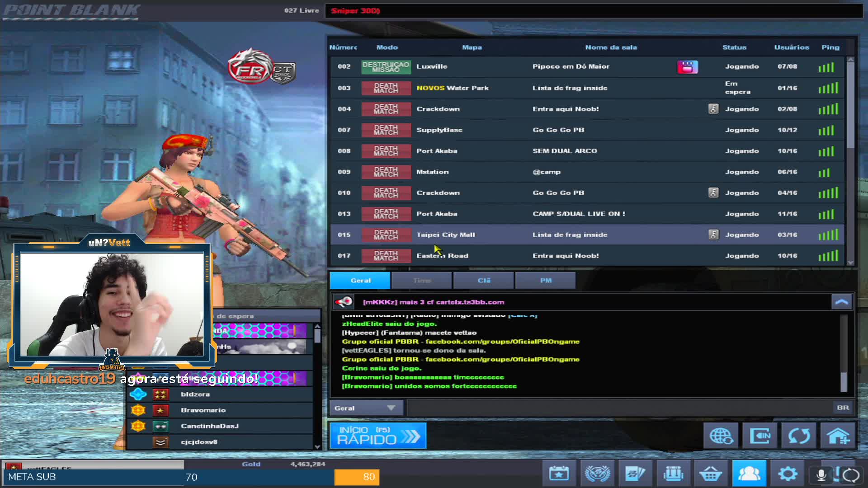
Task: Click the rank badge next to CanetinhaDasJ
Action: tap(160, 426)
